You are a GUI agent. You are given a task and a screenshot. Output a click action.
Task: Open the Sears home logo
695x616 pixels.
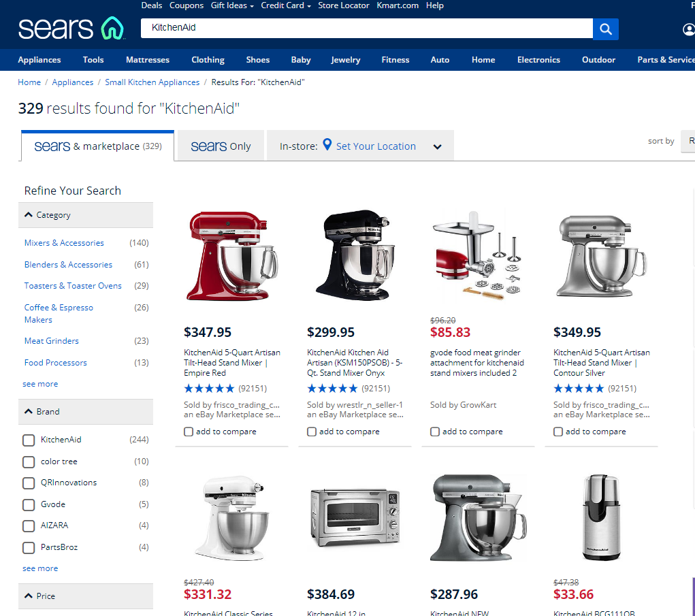[x=71, y=29]
